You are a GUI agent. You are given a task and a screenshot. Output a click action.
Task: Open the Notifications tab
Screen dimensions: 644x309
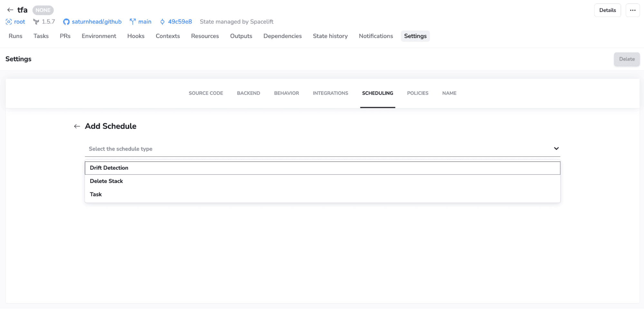point(376,36)
